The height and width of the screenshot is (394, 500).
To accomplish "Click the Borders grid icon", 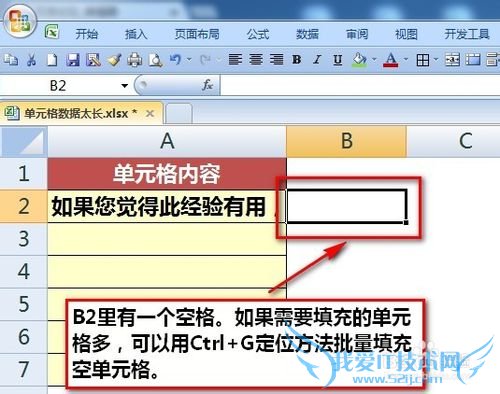I will click(423, 60).
